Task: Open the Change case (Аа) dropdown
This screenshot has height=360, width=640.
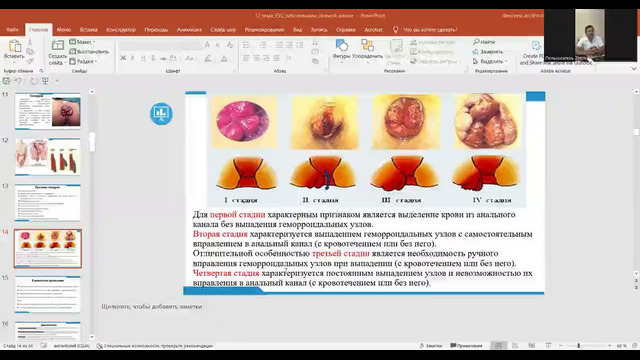Action: pos(190,58)
